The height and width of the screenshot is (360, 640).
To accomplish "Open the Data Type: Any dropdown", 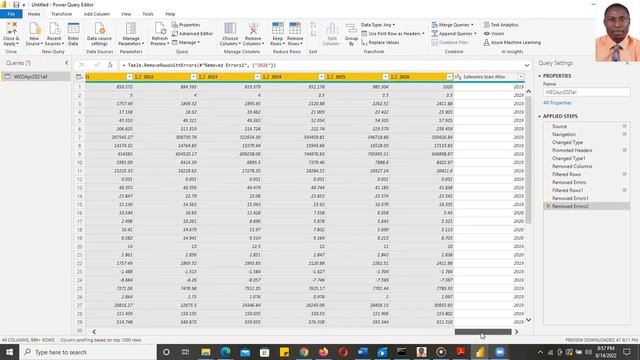I will pyautogui.click(x=378, y=25).
